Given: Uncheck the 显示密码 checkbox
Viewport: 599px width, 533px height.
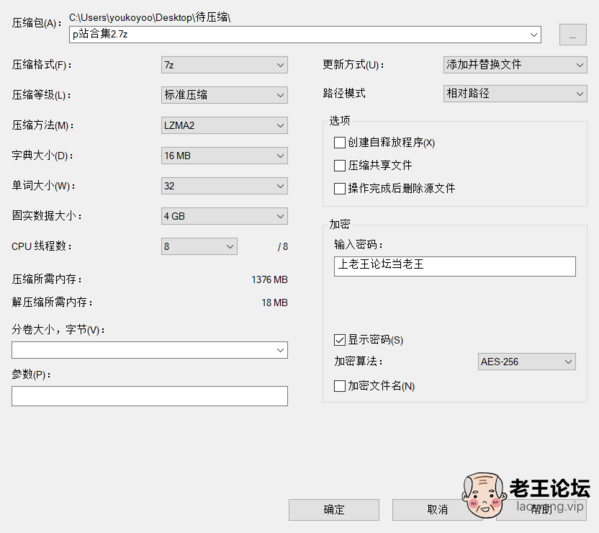Looking at the screenshot, I should coord(340,340).
